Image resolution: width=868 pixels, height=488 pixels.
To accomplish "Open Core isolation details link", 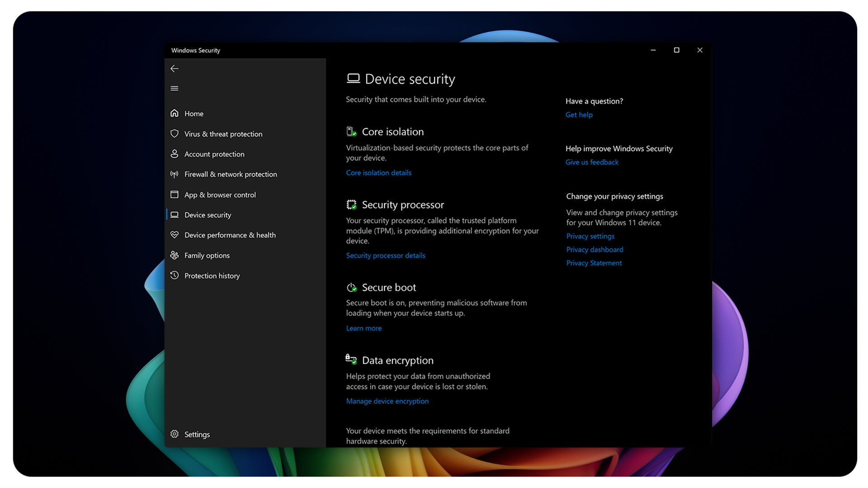I will (x=378, y=173).
